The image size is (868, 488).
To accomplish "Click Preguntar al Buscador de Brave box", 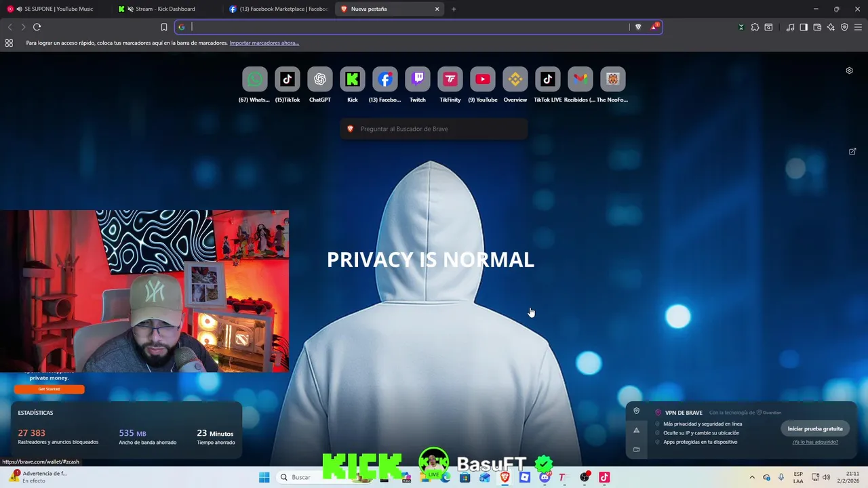I will coord(434,129).
